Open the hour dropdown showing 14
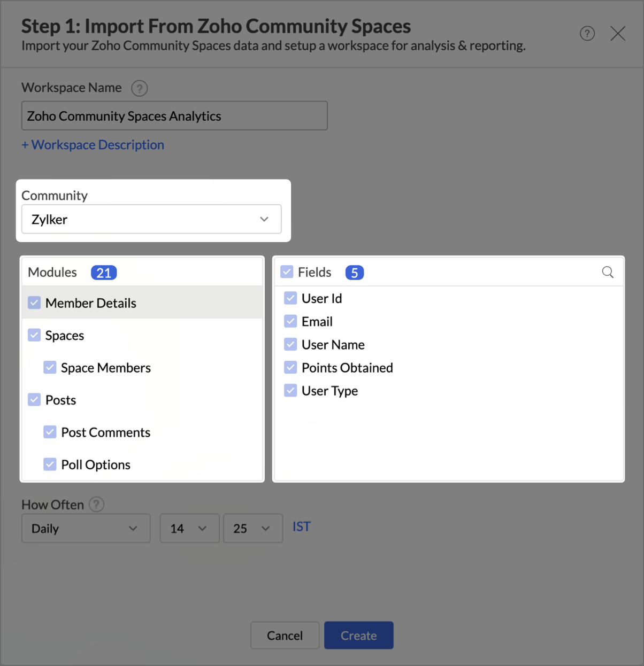This screenshot has width=644, height=666. point(189,529)
